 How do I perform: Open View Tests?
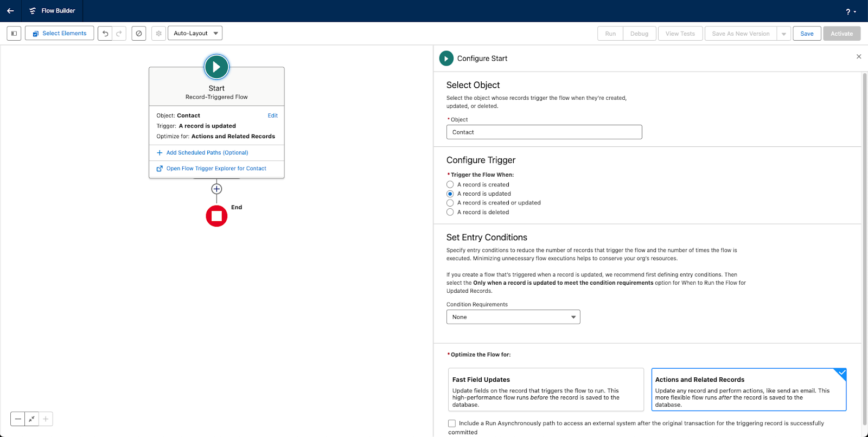[680, 34]
